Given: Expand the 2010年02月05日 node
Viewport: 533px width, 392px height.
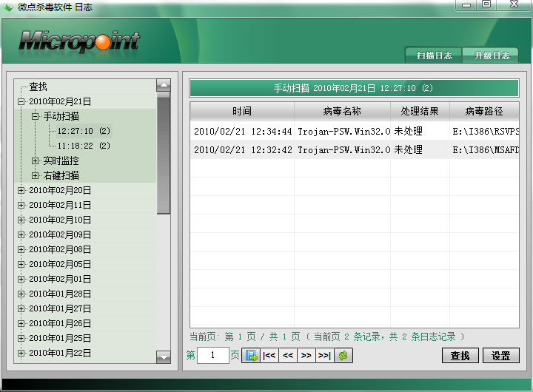Looking at the screenshot, I should [x=21, y=264].
